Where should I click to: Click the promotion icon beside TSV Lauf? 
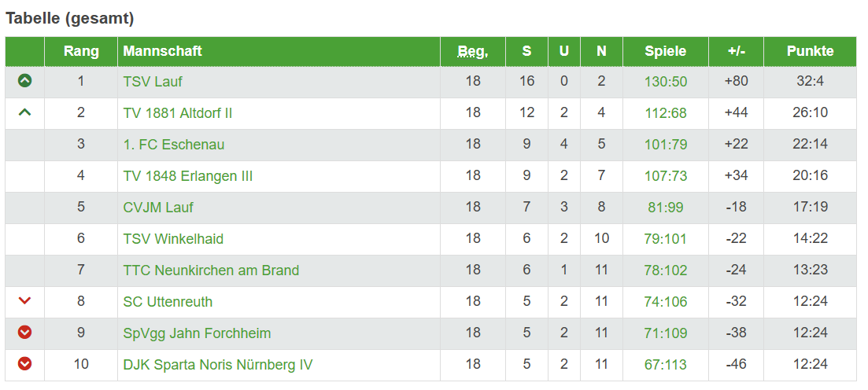[24, 81]
